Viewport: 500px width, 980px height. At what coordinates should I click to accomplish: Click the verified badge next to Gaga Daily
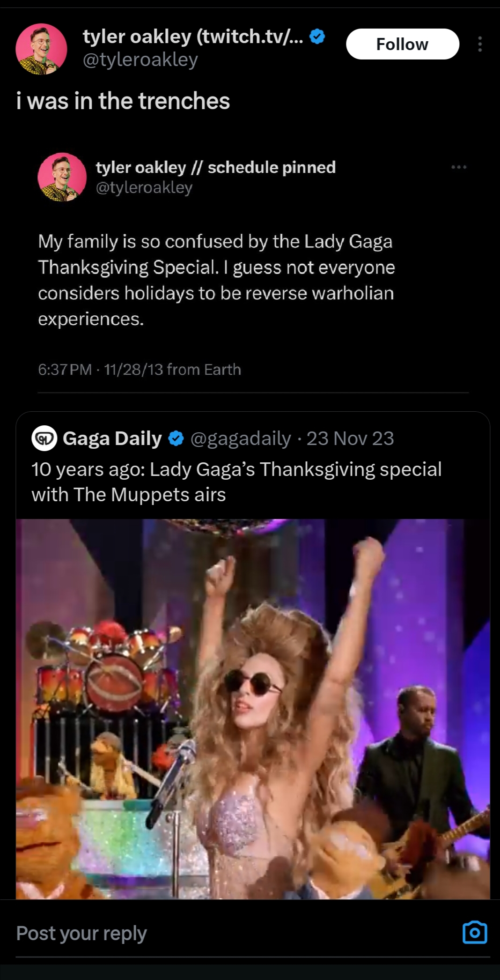click(x=176, y=438)
